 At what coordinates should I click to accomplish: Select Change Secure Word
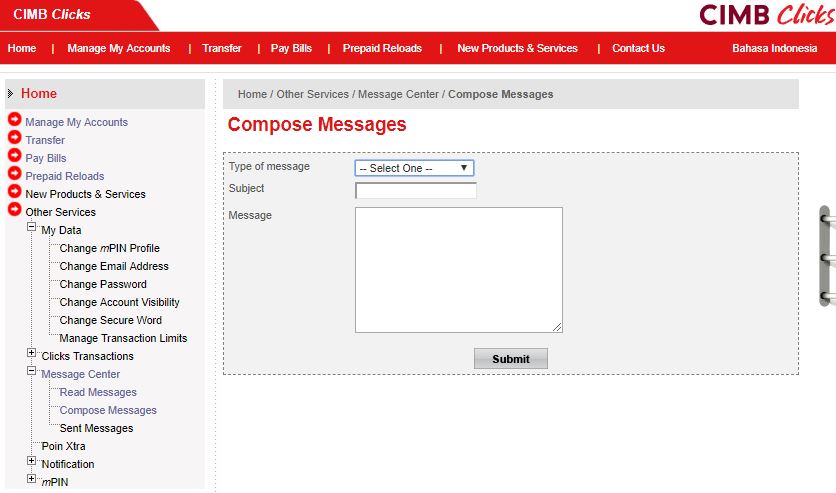[111, 320]
